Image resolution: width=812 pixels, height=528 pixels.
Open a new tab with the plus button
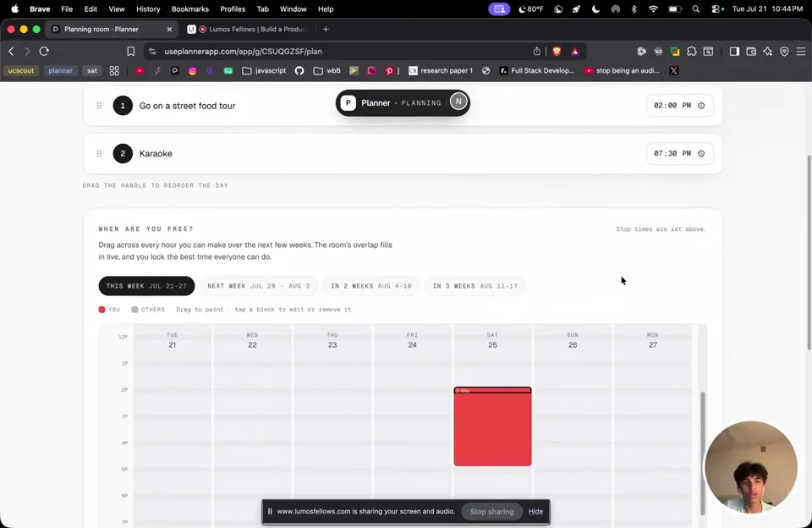point(326,30)
